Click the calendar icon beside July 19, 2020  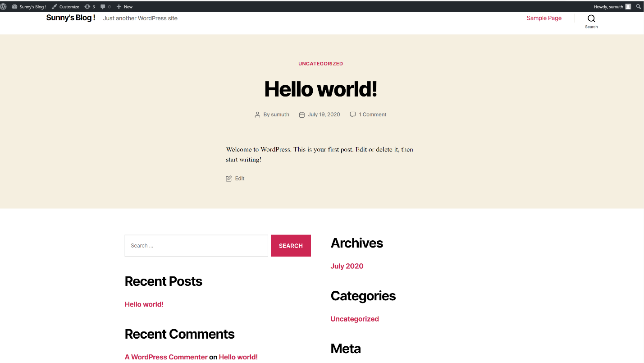pos(301,114)
